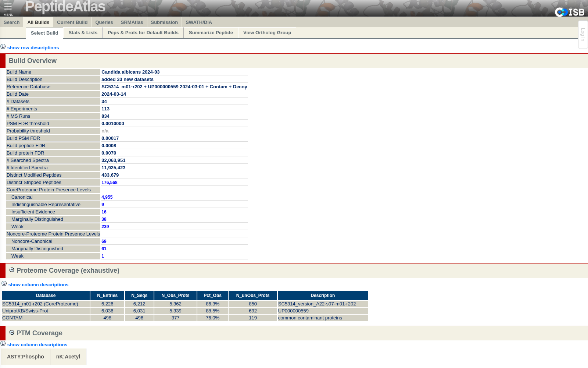This screenshot has width=588, height=368.
Task: Select the ASTY:Phospho PTM tab
Action: click(x=25, y=357)
